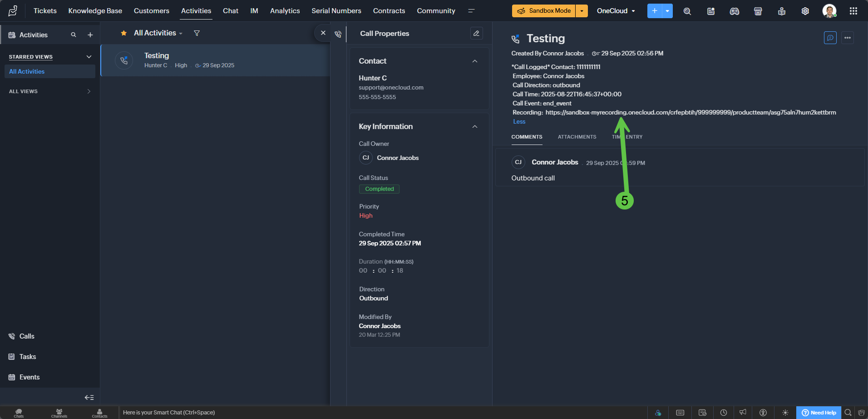Click the Less link to collapse description
Viewport: 868px width, 419px height.
point(519,122)
